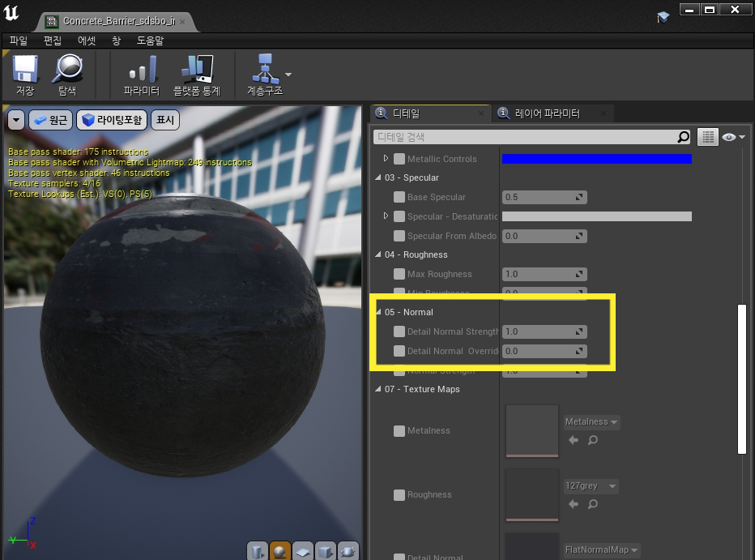Expand the Metallic Controls row
Image resolution: width=755 pixels, height=560 pixels.
pyautogui.click(x=386, y=158)
